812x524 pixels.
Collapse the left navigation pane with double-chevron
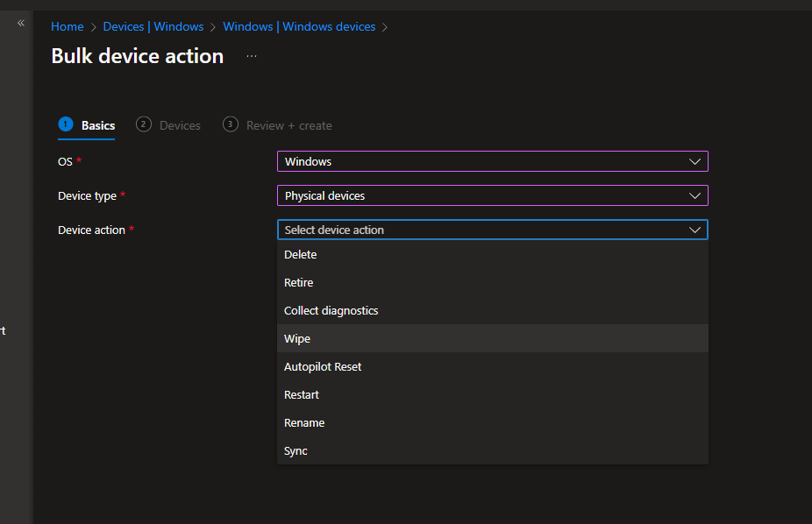(x=21, y=23)
